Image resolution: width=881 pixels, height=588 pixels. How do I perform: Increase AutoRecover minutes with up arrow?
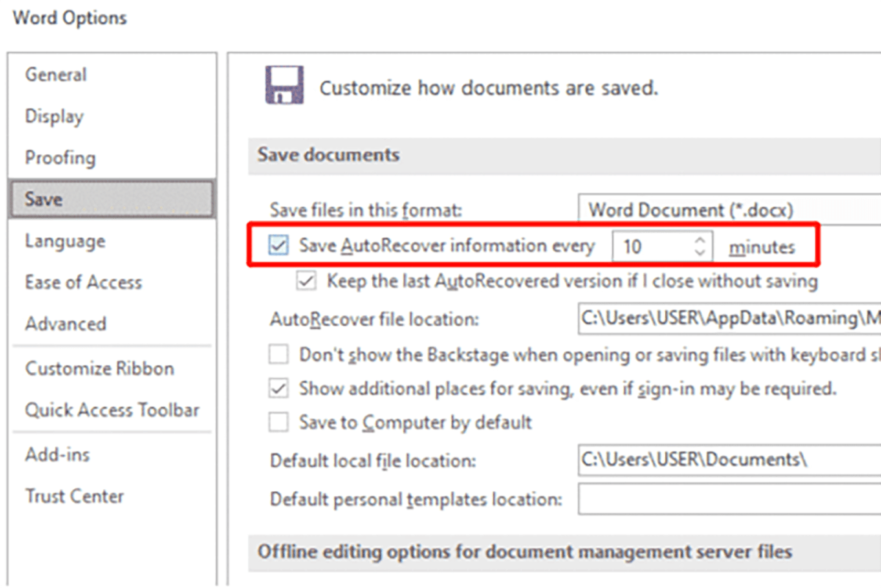point(700,240)
